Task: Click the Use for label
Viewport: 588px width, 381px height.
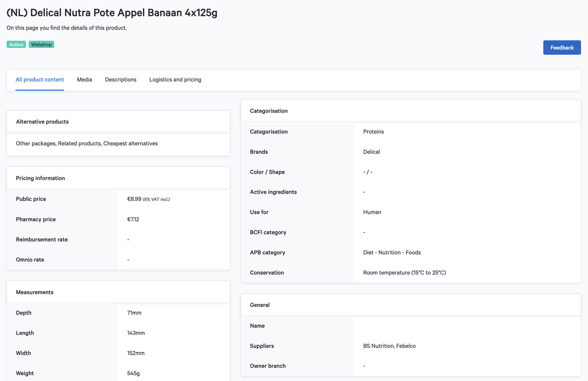Action: point(259,212)
